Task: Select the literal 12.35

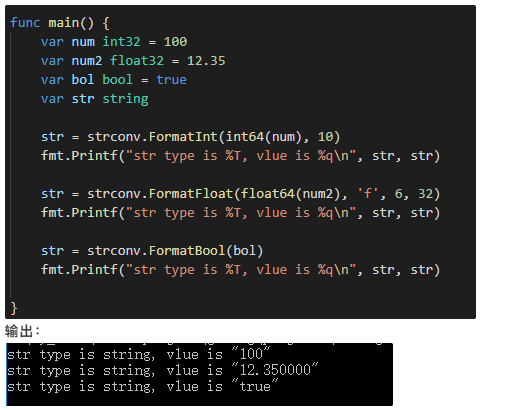Action: point(206,61)
